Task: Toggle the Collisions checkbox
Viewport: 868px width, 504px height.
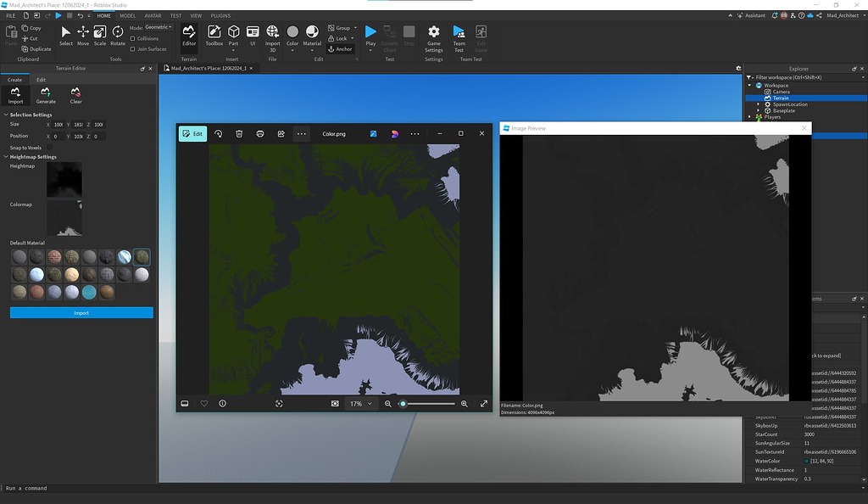Action: (132, 38)
